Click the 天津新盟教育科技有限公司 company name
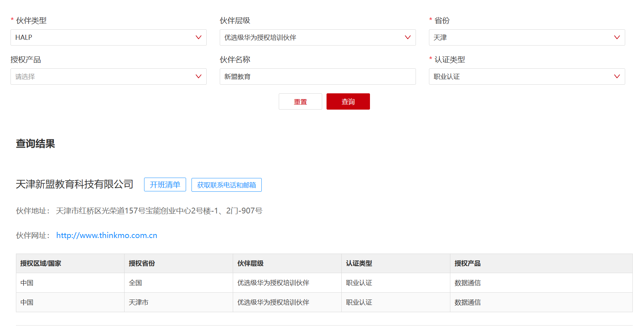Image resolution: width=644 pixels, height=331 pixels. click(75, 184)
